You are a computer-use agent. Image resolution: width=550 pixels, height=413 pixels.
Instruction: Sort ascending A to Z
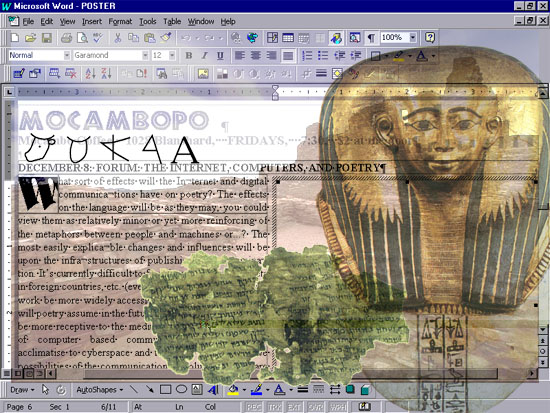[x=90, y=74]
